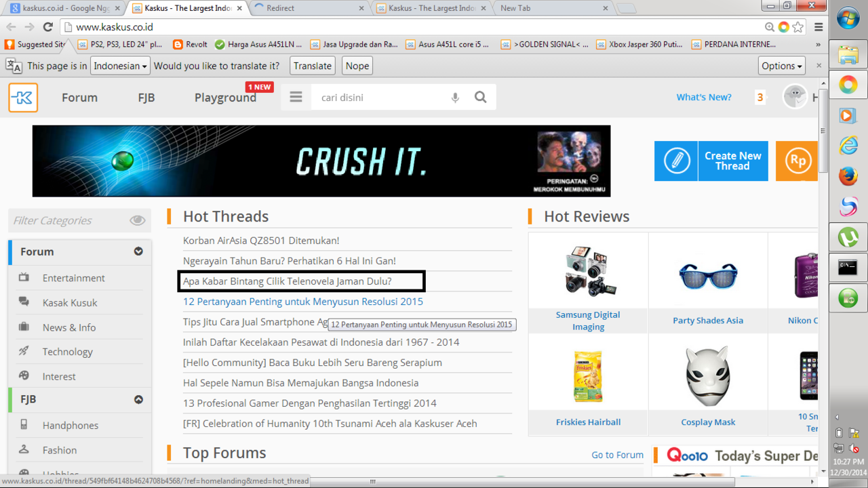
Task: Open the FJB navigation menu
Action: click(x=146, y=98)
